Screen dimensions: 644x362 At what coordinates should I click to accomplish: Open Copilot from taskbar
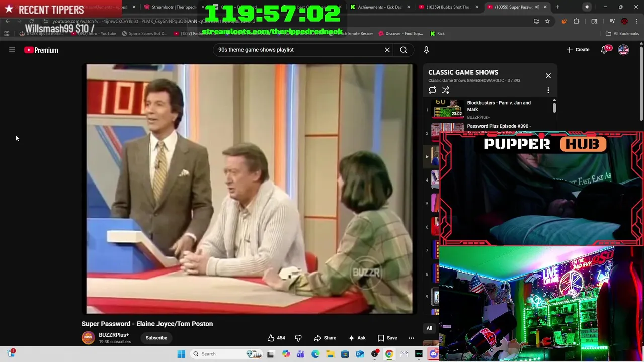pyautogui.click(x=286, y=354)
